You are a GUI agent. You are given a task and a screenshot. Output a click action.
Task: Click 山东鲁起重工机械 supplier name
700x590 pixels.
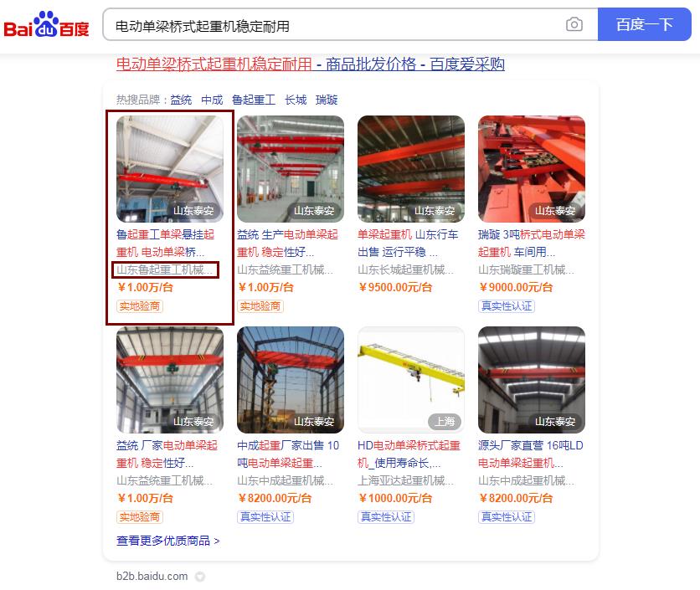165,269
